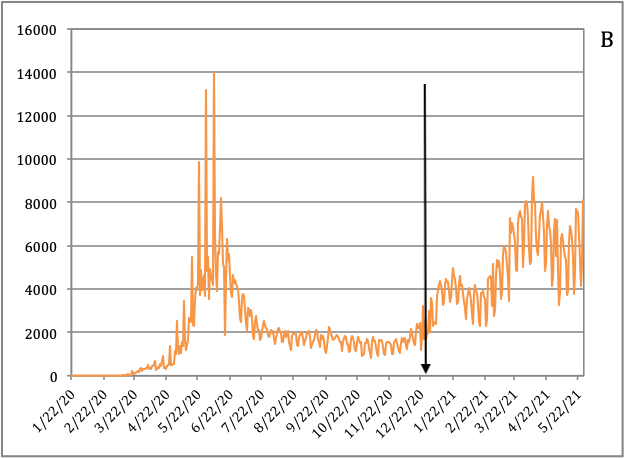Image resolution: width=624 pixels, height=458 pixels.
Task: Select the 1/22/21 date label
Action: click(436, 411)
